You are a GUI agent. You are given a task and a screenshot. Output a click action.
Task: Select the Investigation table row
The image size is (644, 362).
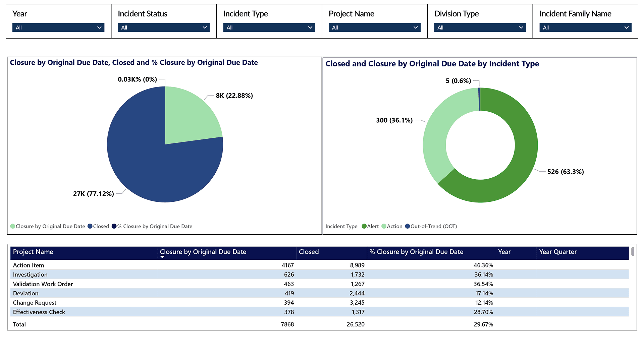point(30,275)
